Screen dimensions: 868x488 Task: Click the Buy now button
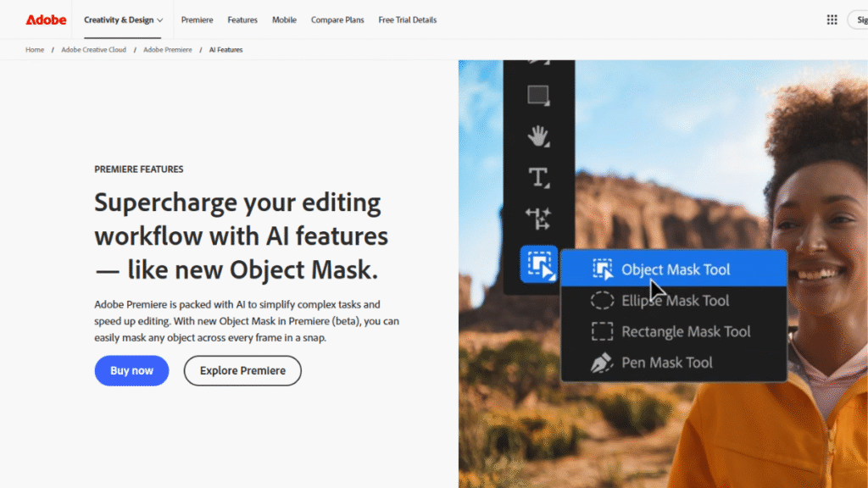(131, 370)
